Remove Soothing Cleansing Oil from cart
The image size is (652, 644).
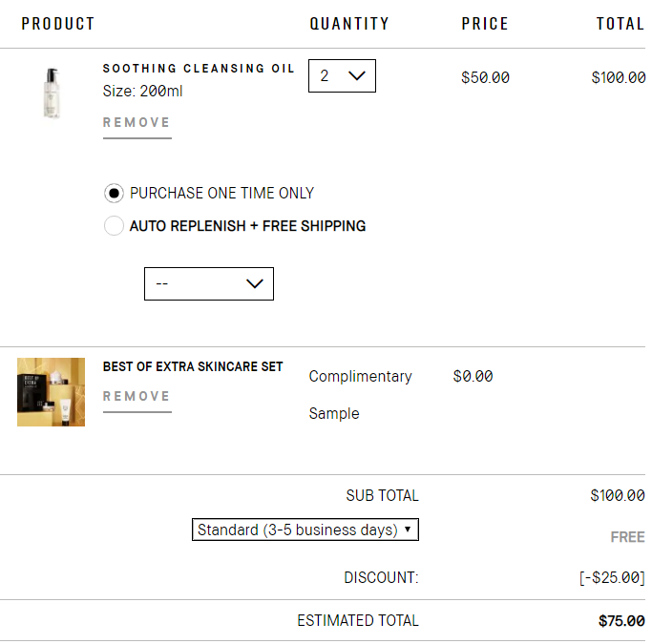pos(137,123)
